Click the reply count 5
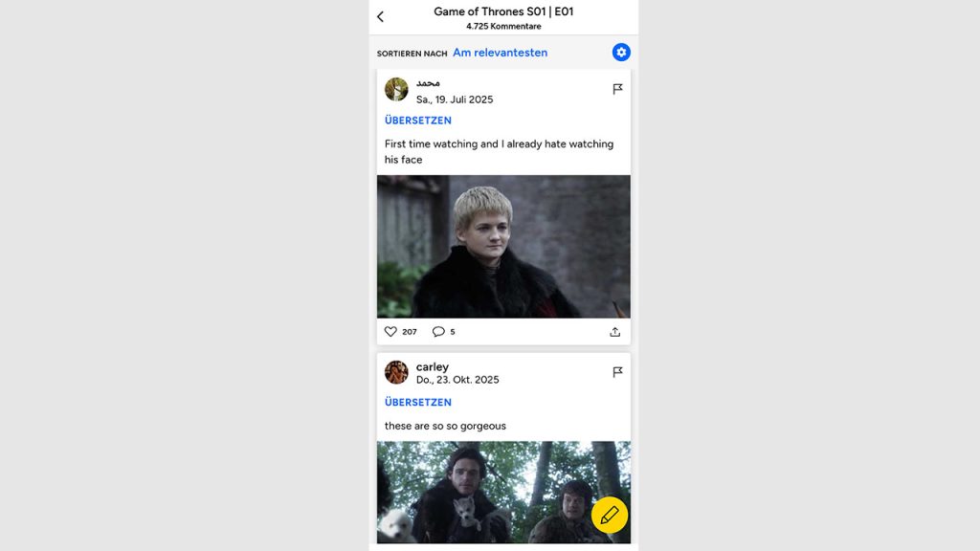The image size is (980, 551). [x=453, y=332]
